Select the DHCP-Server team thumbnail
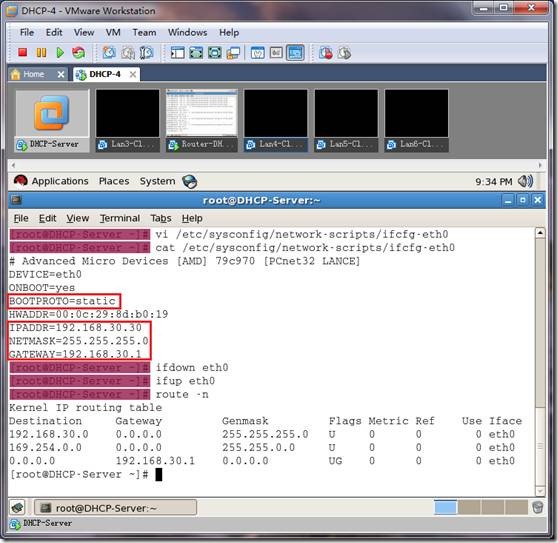 pyautogui.click(x=52, y=121)
